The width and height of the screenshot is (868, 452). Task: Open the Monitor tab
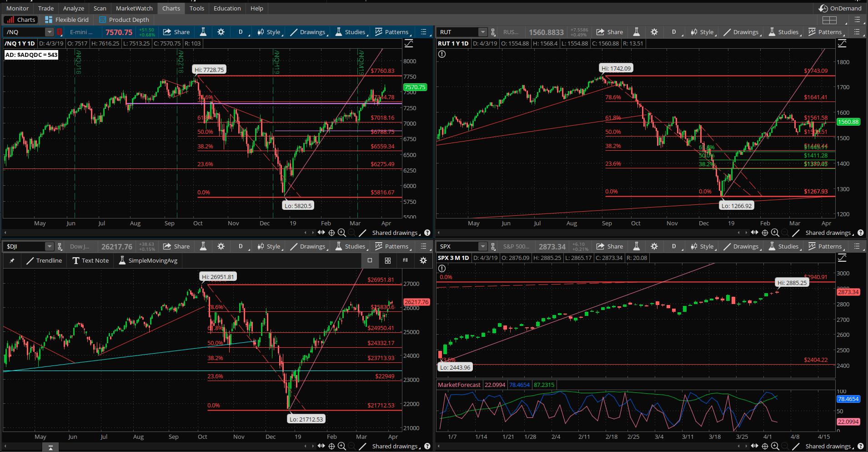coord(18,8)
